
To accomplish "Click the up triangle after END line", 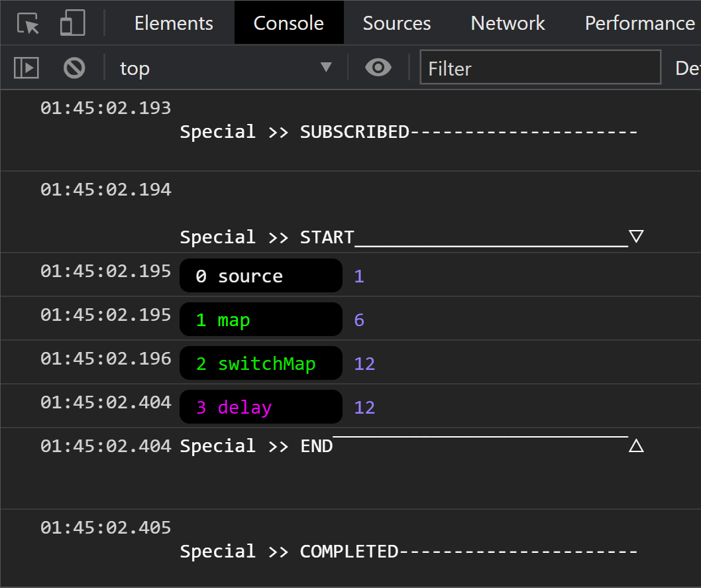I will [x=636, y=446].
